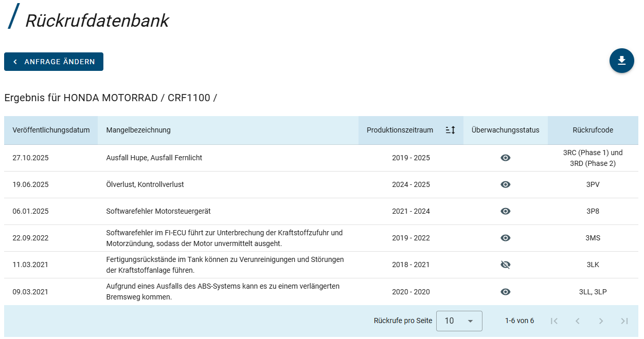Click production period 2024 - 2025
The height and width of the screenshot is (339, 644).
[x=411, y=184]
